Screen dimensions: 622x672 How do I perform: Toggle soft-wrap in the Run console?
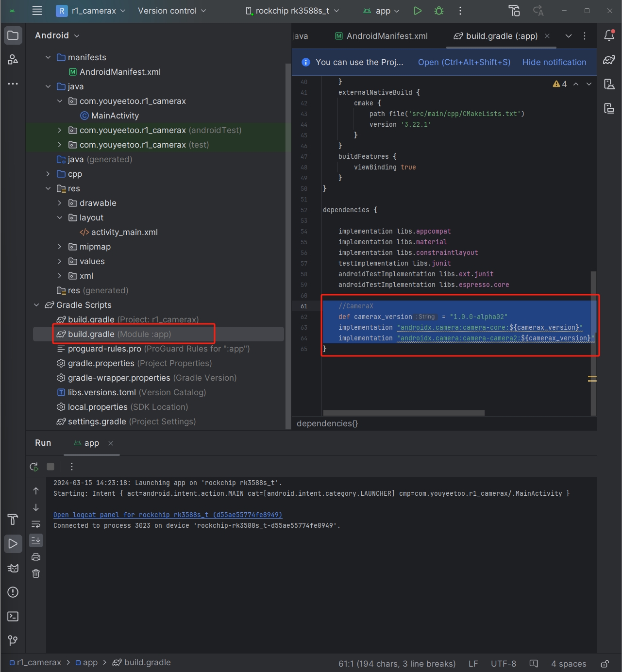pyautogui.click(x=36, y=523)
